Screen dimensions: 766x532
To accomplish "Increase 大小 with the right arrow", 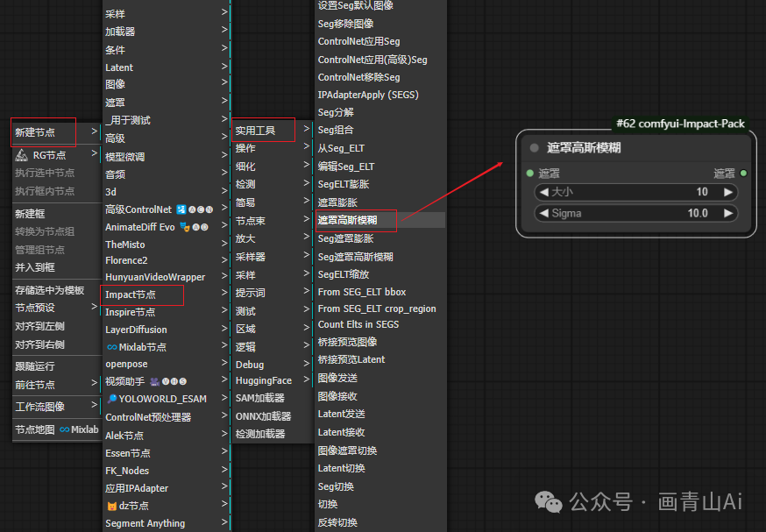I will pyautogui.click(x=728, y=192).
